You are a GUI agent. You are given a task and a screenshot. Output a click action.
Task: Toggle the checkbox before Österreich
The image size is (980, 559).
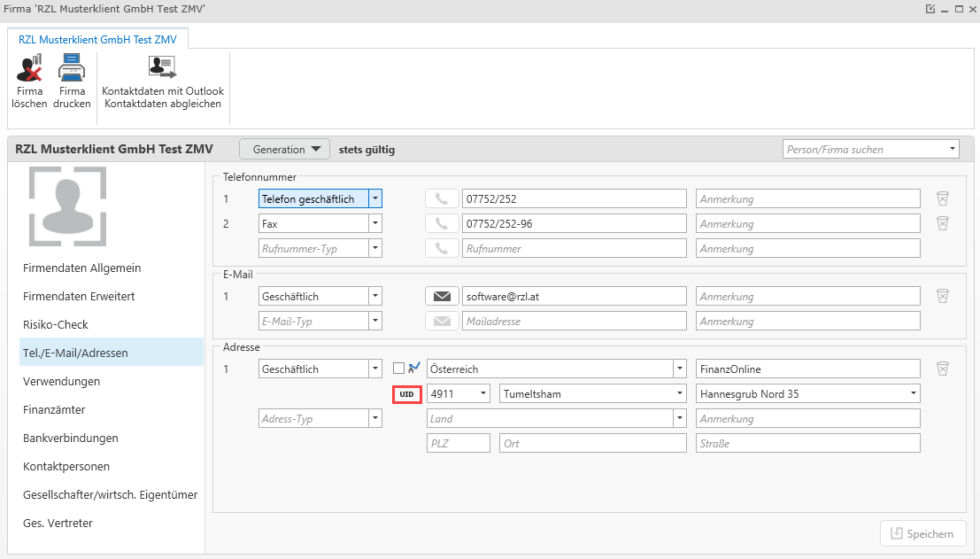(398, 369)
